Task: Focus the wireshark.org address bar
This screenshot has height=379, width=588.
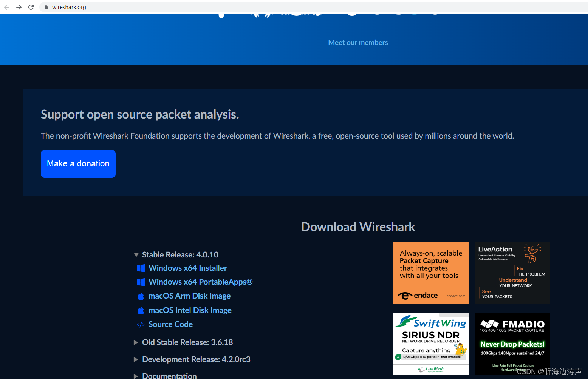Action: tap(314, 7)
